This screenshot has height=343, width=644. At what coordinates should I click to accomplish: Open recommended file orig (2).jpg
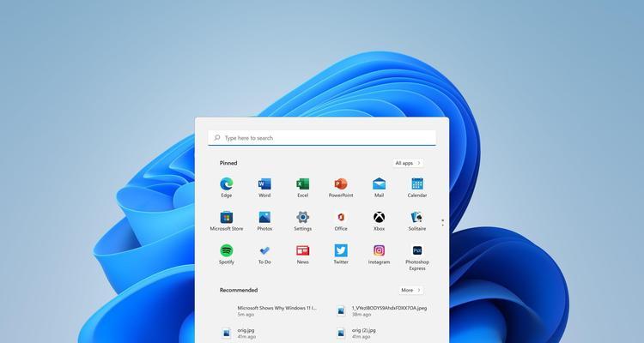pyautogui.click(x=355, y=334)
